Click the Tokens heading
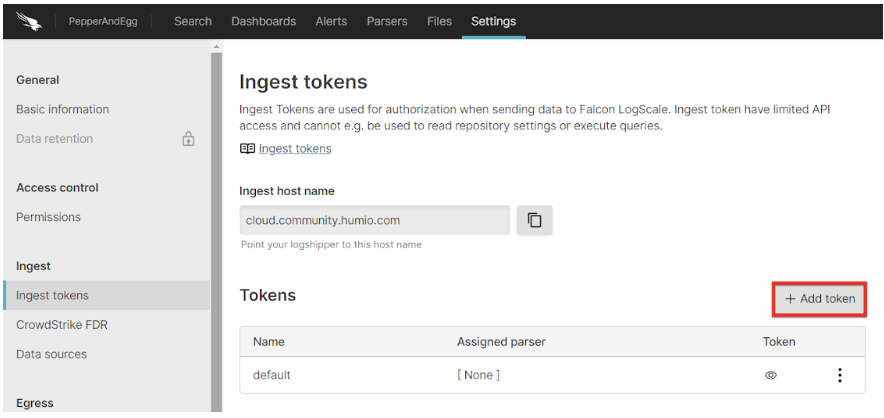884x418 pixels. tap(268, 295)
